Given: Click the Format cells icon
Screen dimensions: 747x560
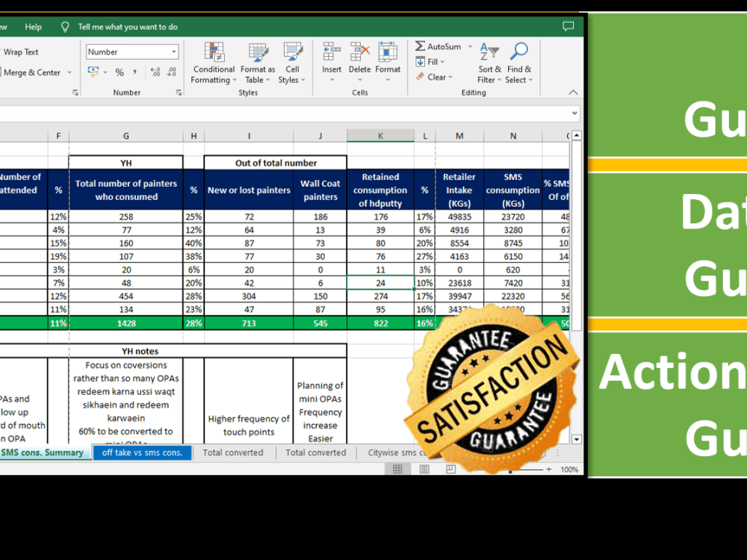Looking at the screenshot, I should click(388, 52).
